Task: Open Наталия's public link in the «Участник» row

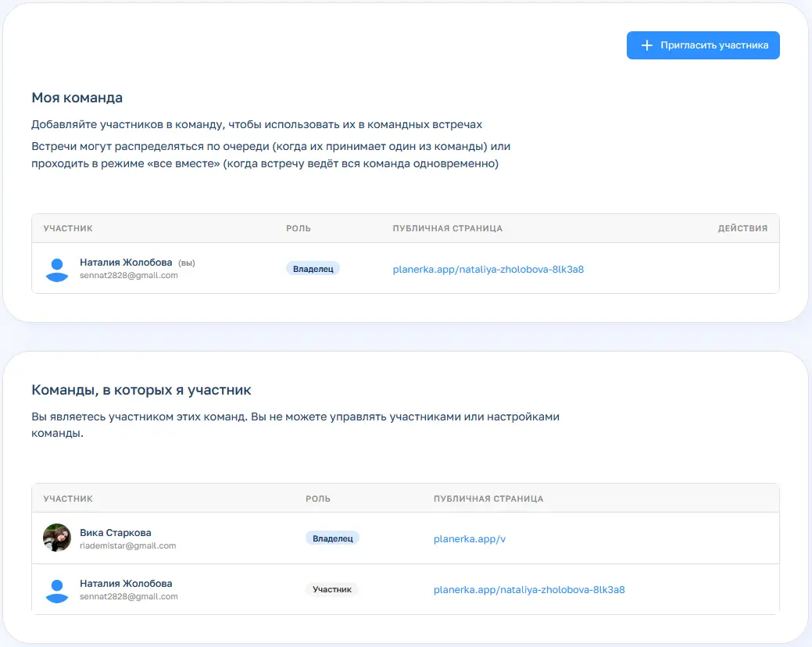Action: point(528,590)
